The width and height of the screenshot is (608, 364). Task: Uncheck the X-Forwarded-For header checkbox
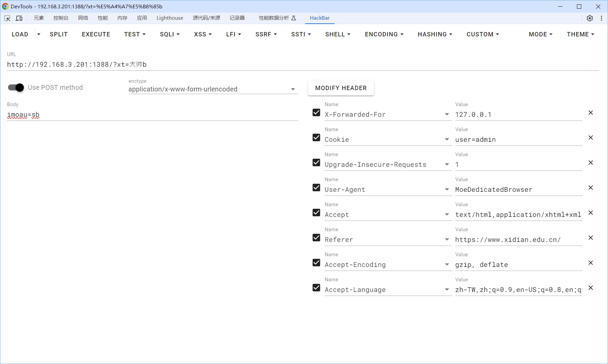pyautogui.click(x=316, y=112)
